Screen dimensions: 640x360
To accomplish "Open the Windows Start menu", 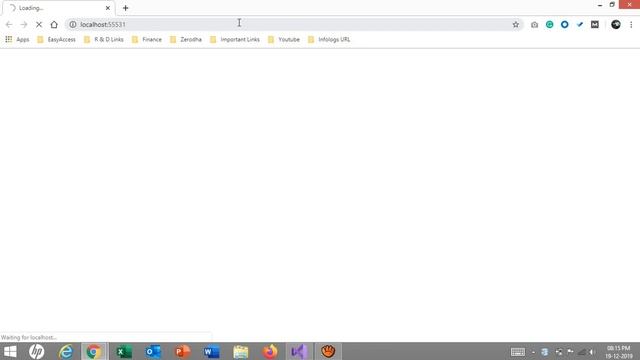I will pos(10,351).
